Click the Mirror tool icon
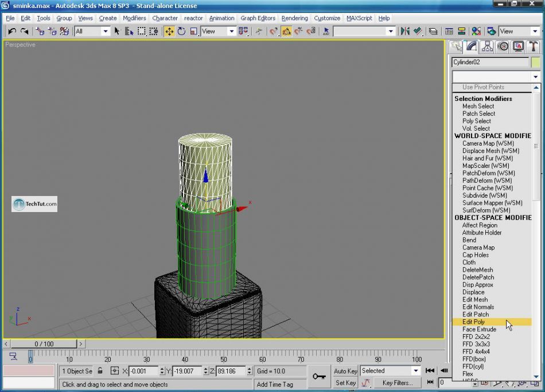545x392 pixels. point(405,32)
